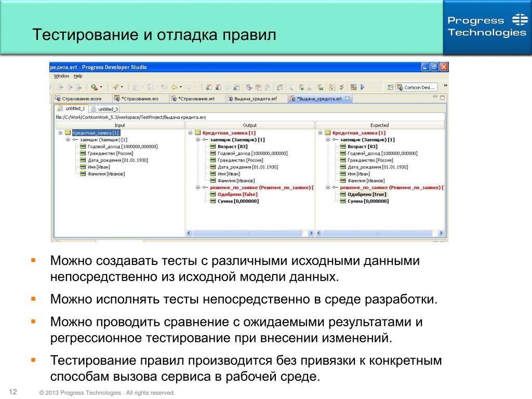Click the External Tools green run icon
532x399 pixels.
[x=94, y=87]
